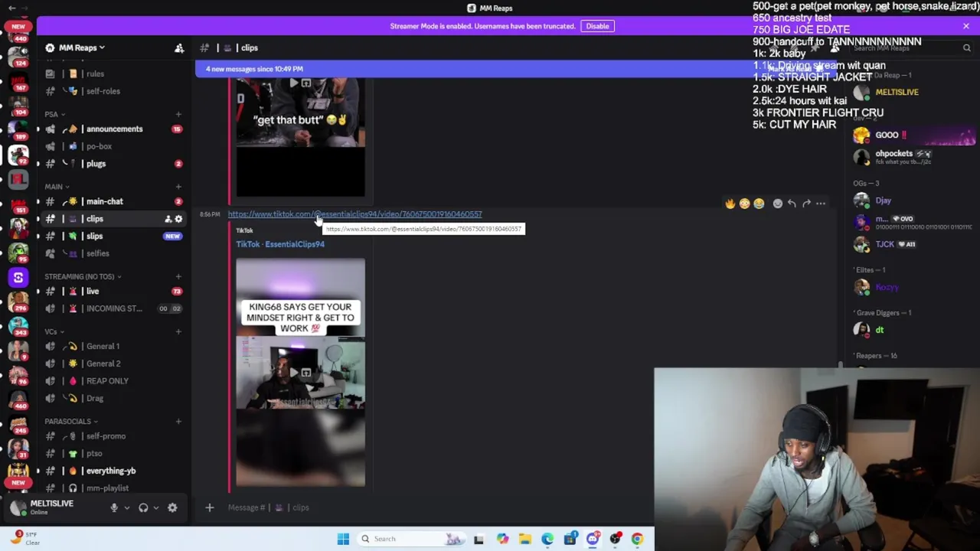Open User Settings gear
980x551 pixels.
pyautogui.click(x=172, y=507)
